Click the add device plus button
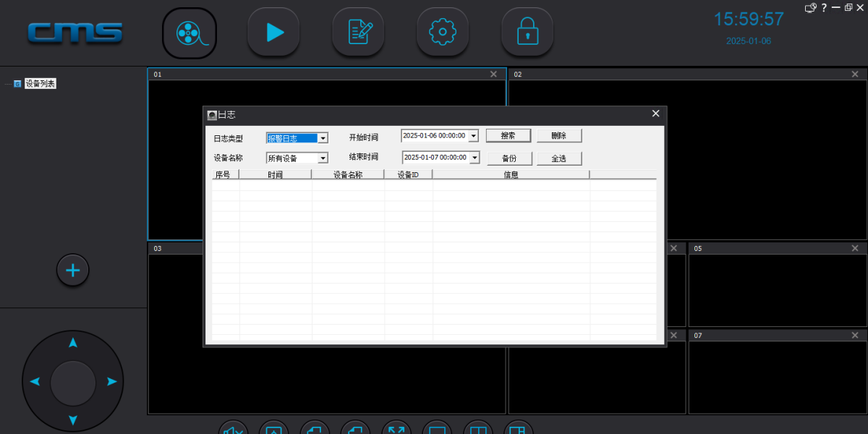This screenshot has height=434, width=868. (x=73, y=271)
